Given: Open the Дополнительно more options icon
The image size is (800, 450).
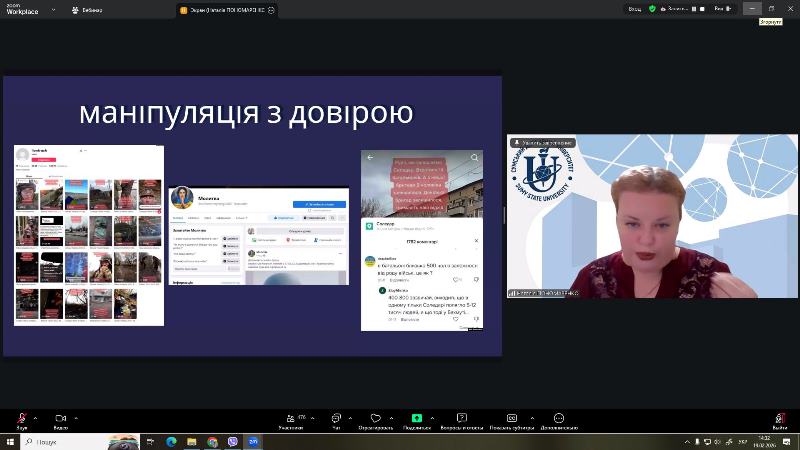Looking at the screenshot, I should [x=558, y=418].
